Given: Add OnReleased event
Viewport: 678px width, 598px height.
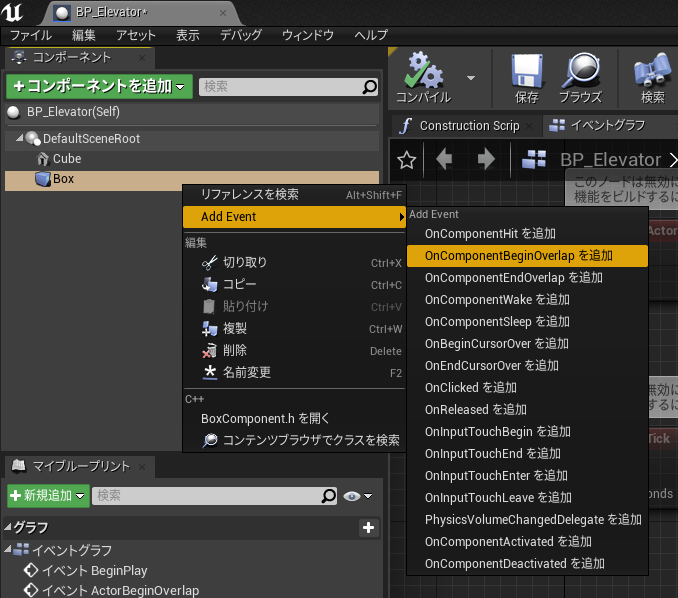Looking at the screenshot, I should click(x=528, y=410).
